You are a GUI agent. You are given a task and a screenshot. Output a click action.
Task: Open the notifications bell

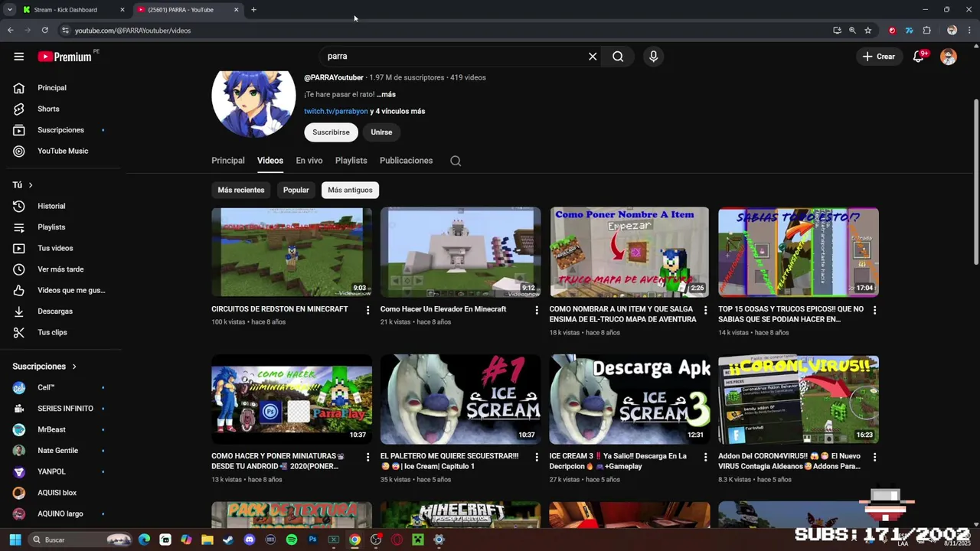[x=919, y=57]
